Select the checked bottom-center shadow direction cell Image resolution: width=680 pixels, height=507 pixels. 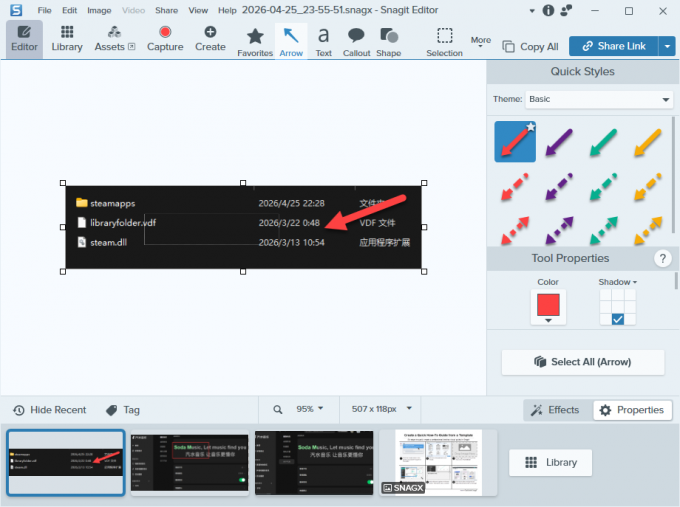[618, 320]
